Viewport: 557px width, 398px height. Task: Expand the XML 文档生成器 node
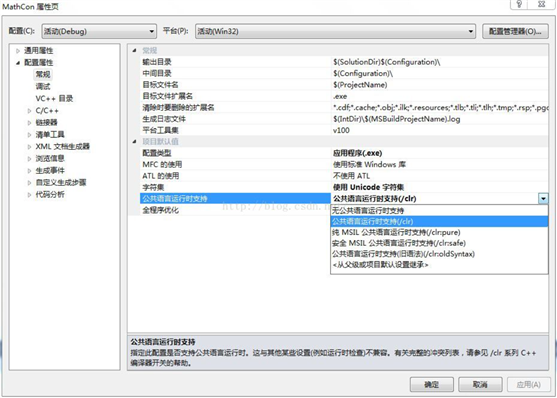(29, 146)
